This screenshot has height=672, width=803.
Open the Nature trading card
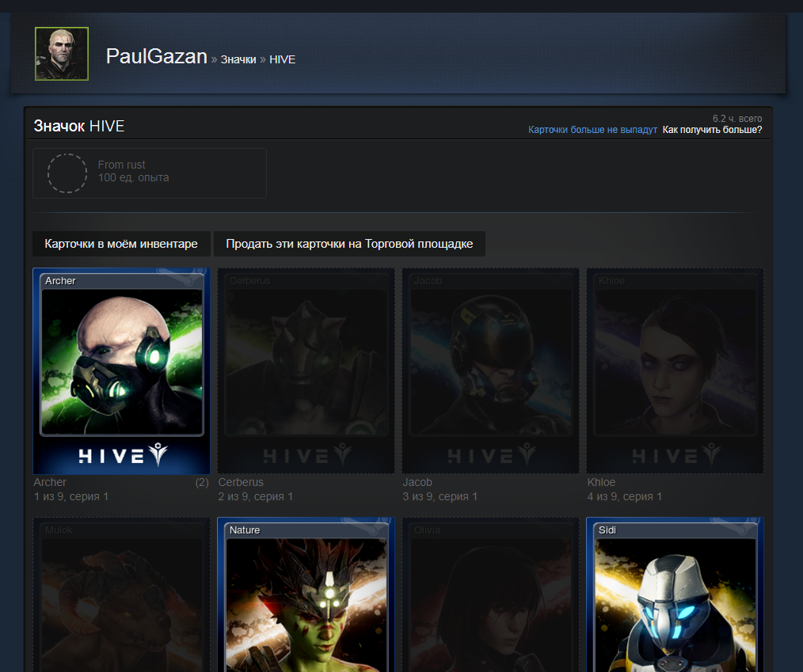tap(306, 594)
